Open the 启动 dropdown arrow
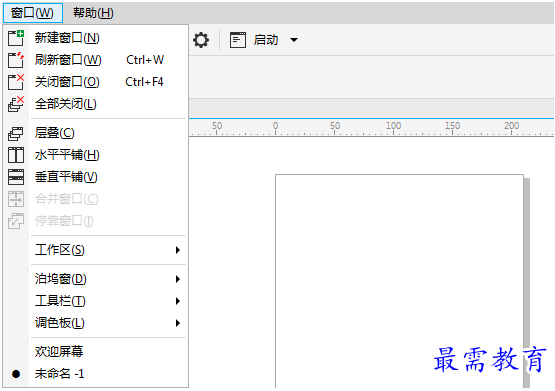 pyautogui.click(x=294, y=40)
